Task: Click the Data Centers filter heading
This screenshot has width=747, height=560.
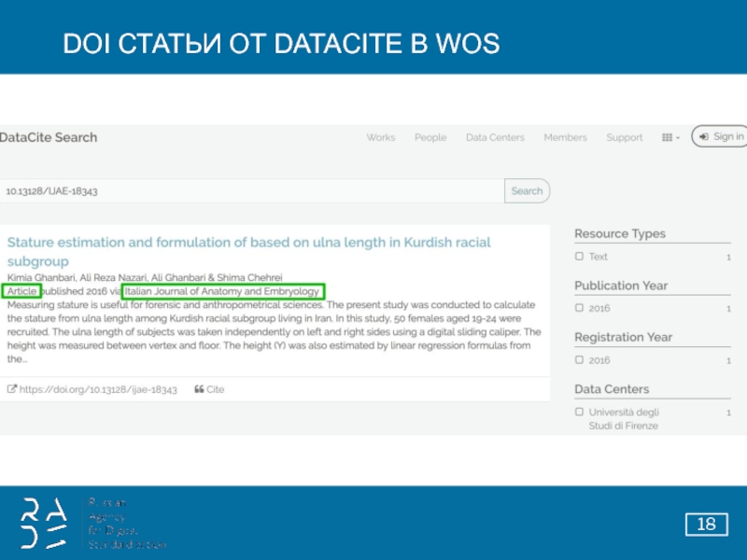Action: pos(612,389)
